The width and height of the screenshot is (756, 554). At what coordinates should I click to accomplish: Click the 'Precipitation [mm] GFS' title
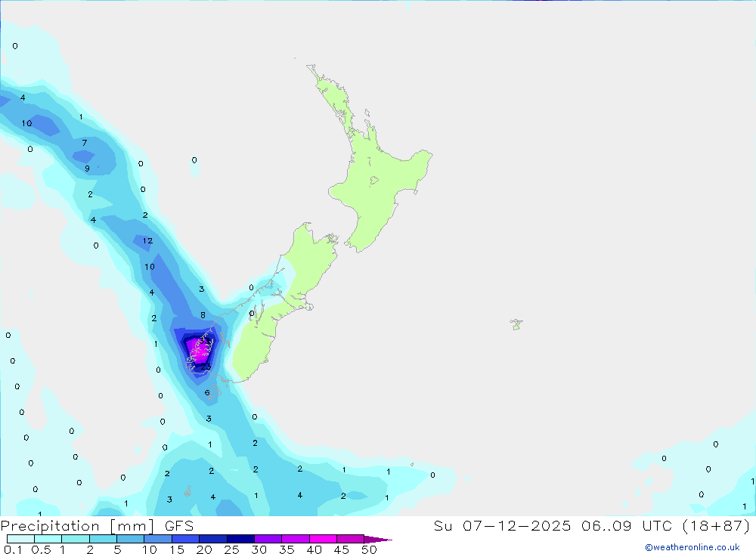click(x=97, y=525)
